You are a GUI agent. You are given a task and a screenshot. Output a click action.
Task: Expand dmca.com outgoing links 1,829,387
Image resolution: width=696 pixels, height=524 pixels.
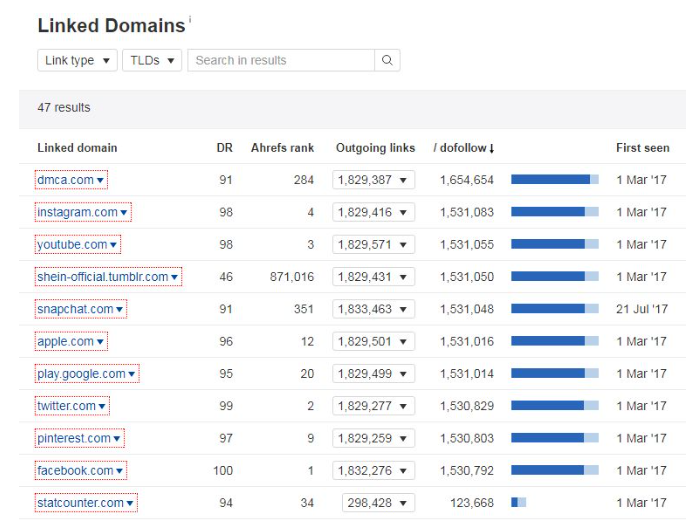(373, 180)
